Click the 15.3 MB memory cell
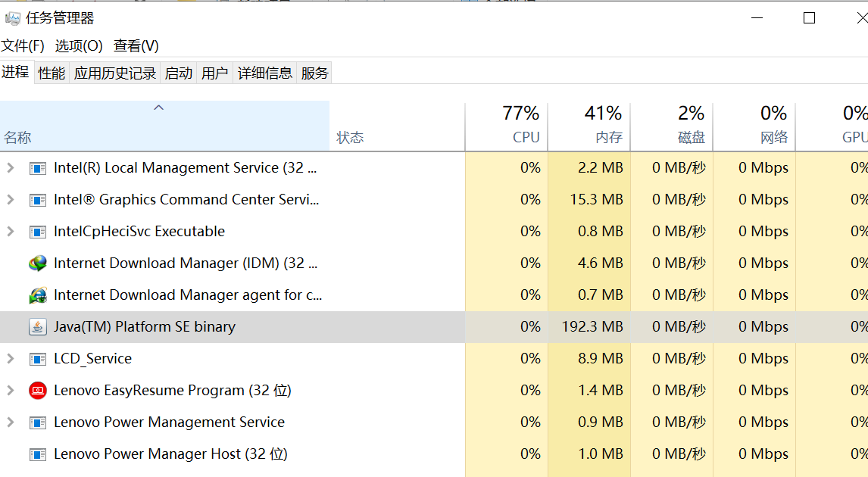Viewport: 868px width, 477px height. click(x=589, y=200)
